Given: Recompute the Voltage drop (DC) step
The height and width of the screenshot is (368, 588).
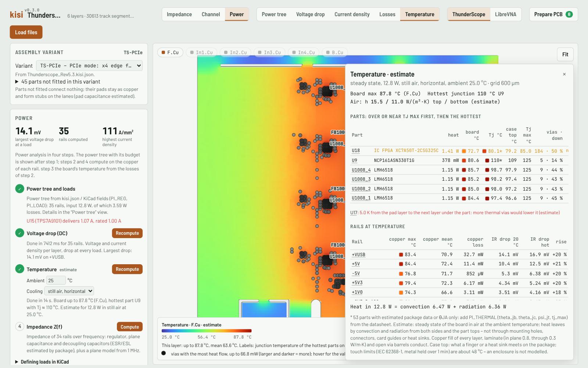Looking at the screenshot, I should [127, 233].
